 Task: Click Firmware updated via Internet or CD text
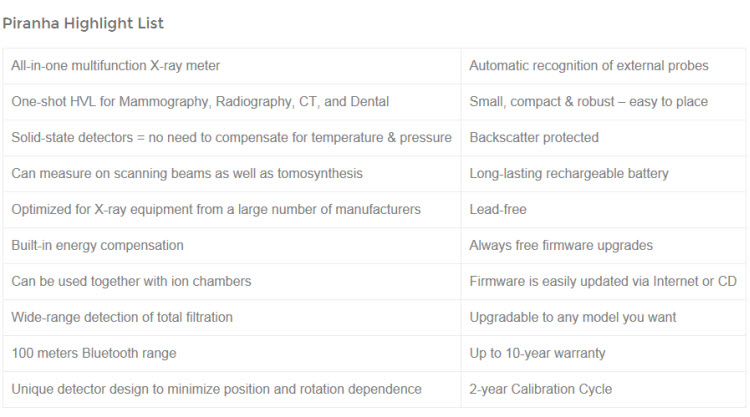603,282
